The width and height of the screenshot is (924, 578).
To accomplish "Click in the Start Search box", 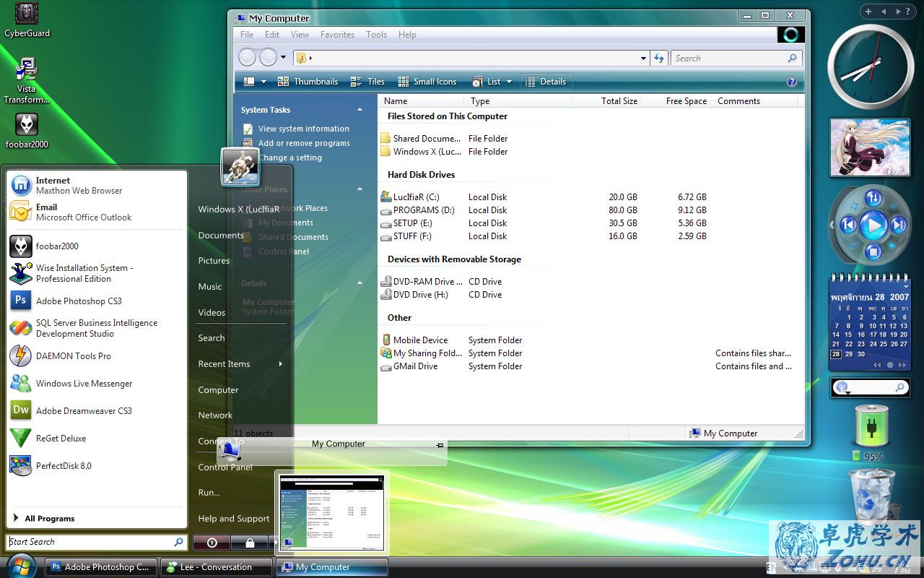I will tap(96, 542).
